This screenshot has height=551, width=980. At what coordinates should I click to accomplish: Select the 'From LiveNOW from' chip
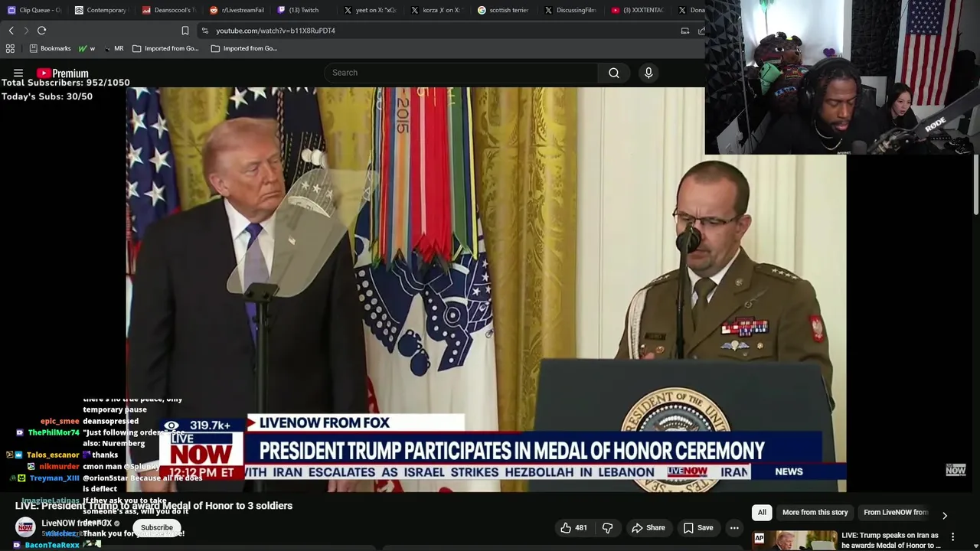click(895, 512)
